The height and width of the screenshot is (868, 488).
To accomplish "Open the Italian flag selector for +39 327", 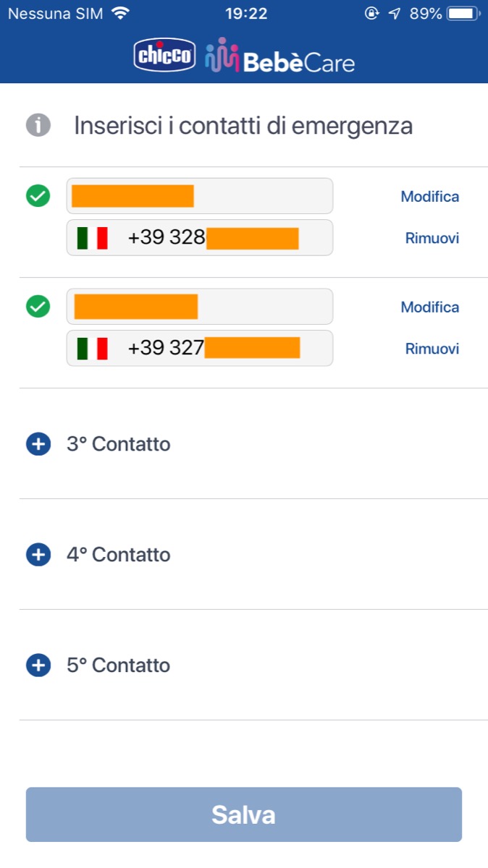I will (92, 349).
